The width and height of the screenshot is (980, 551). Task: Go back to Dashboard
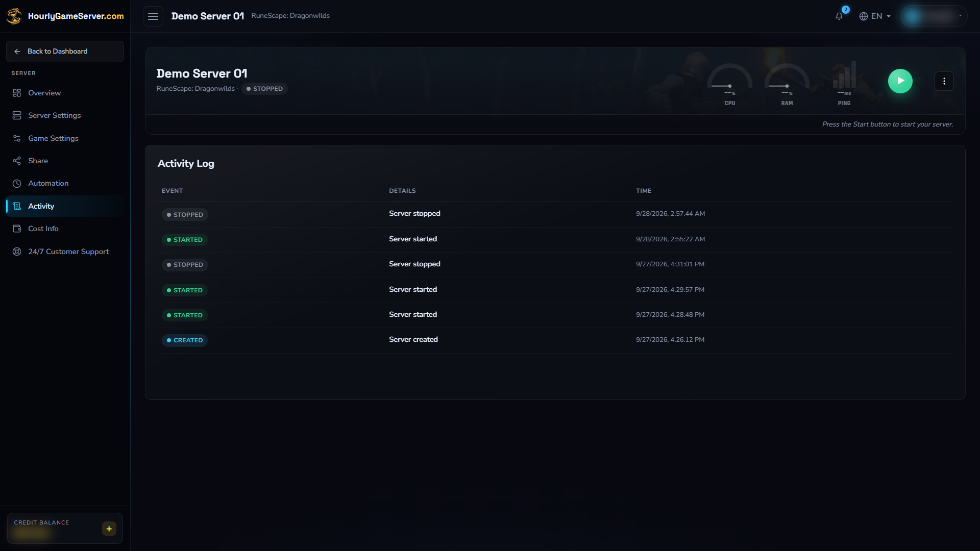click(x=65, y=52)
